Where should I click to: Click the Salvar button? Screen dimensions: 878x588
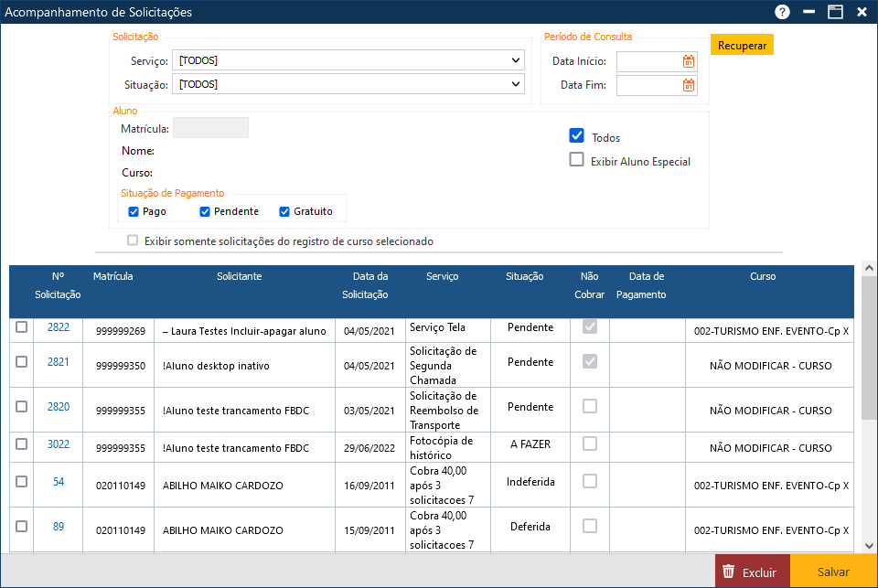[x=833, y=572]
